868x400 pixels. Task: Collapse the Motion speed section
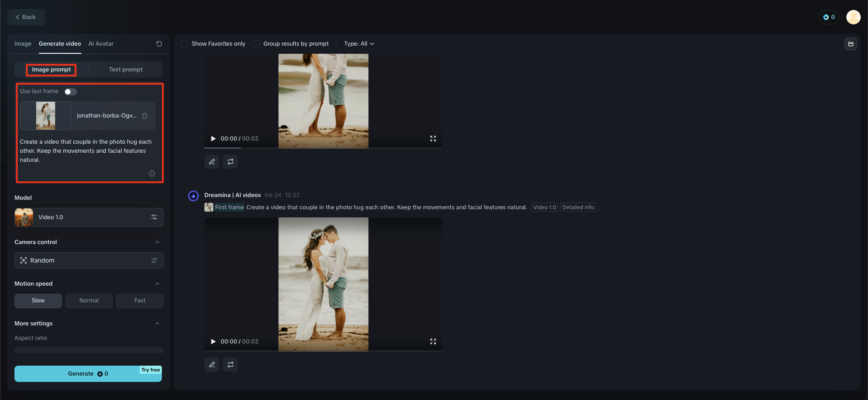[x=157, y=284]
